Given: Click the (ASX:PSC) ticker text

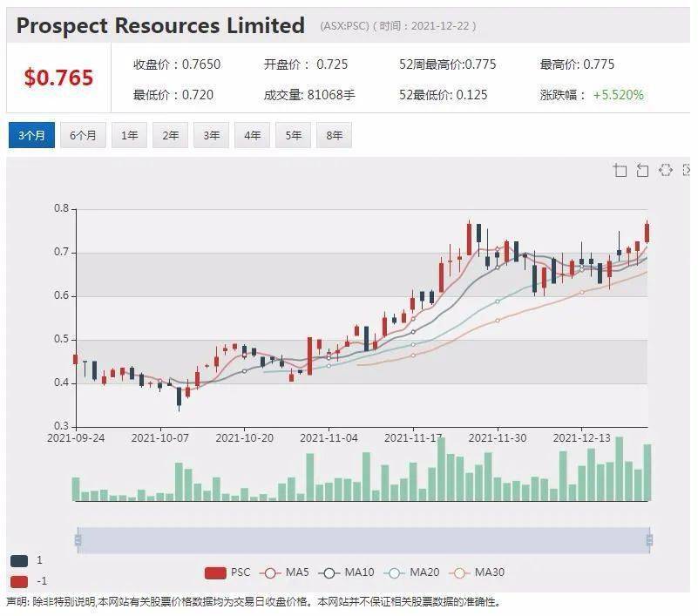Looking at the screenshot, I should click(344, 26).
